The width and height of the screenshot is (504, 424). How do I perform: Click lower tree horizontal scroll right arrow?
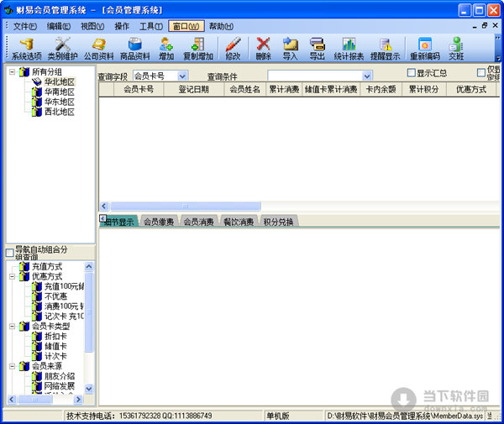coord(78,400)
